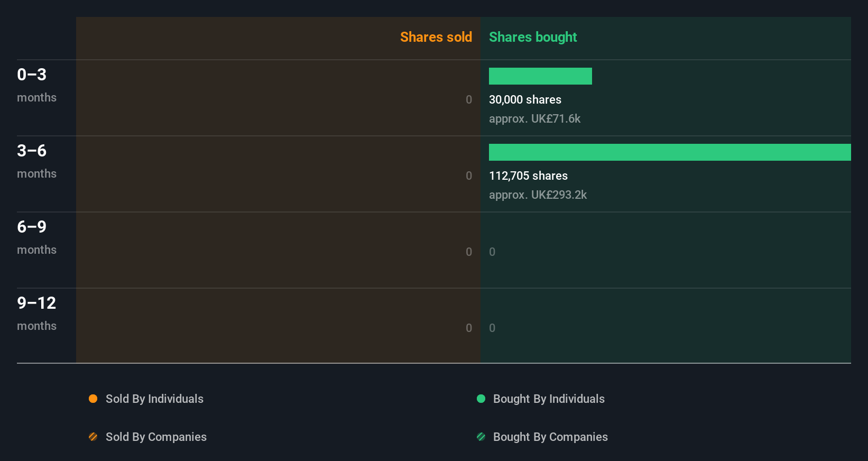
Task: Click the 9–12 months row label
Action: pyautogui.click(x=36, y=313)
